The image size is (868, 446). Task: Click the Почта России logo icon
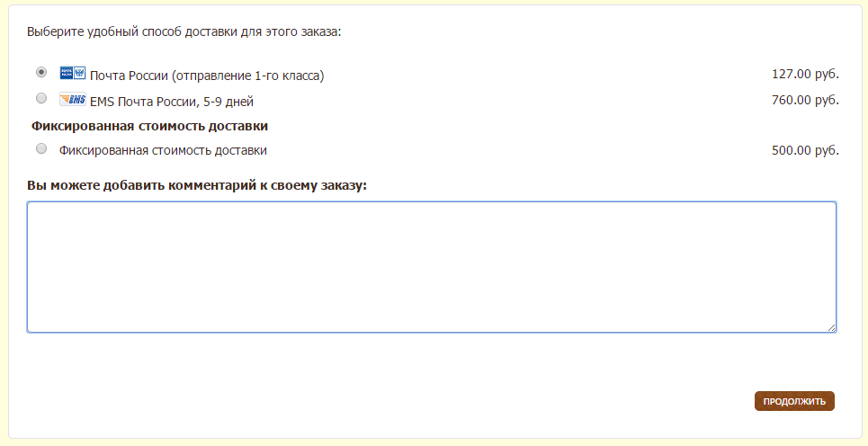[x=72, y=73]
